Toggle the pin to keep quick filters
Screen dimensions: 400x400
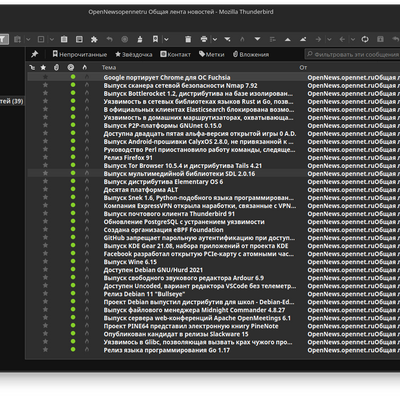(34, 54)
